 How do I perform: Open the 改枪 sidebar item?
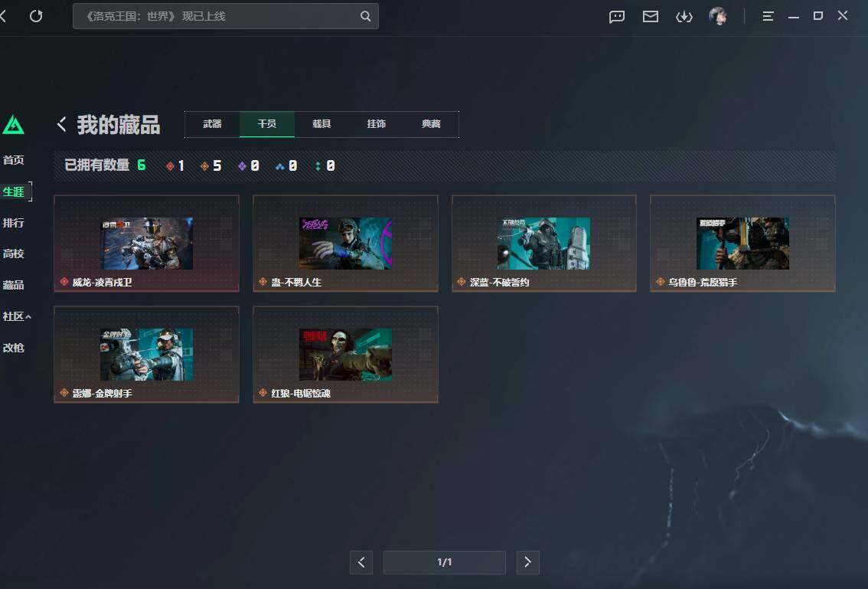coord(13,348)
